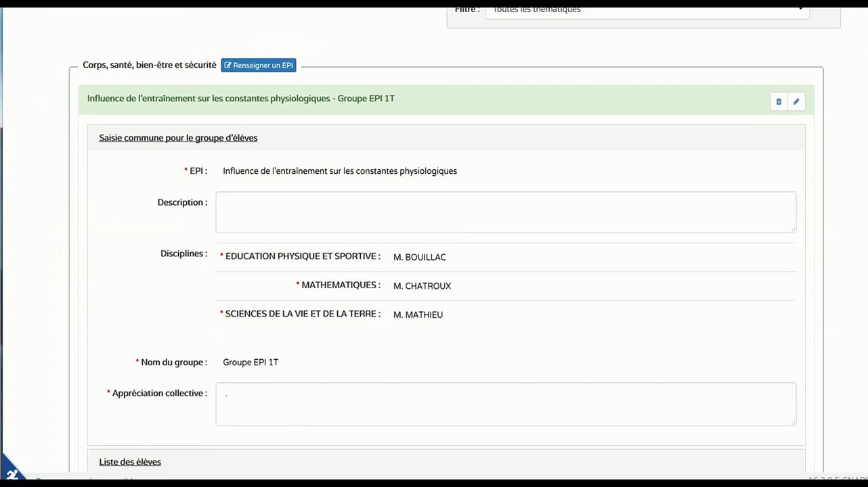
Task: Click the 'Disciplines :' label
Action: 184,254
